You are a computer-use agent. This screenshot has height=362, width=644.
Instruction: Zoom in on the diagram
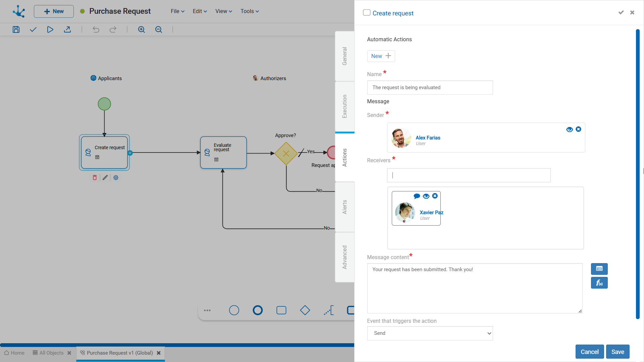(x=142, y=29)
